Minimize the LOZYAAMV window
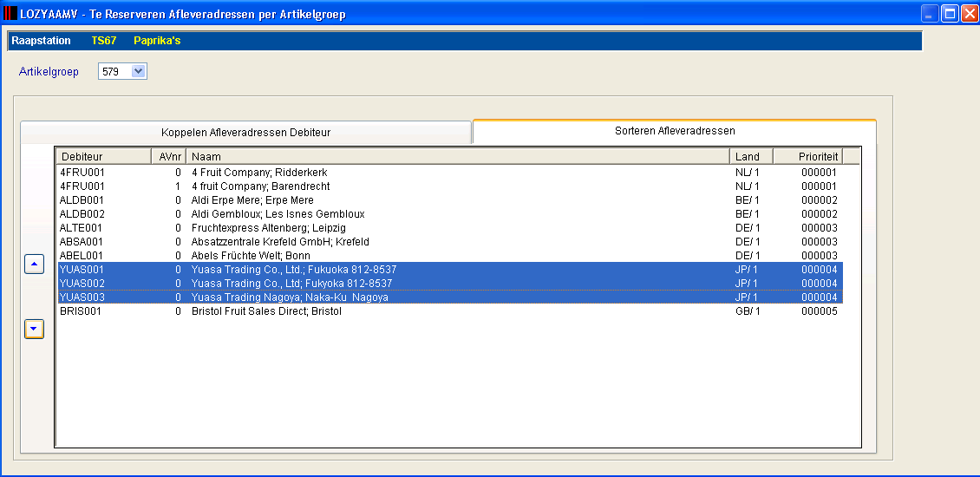Viewport: 980px width, 477px height. pyautogui.click(x=930, y=13)
